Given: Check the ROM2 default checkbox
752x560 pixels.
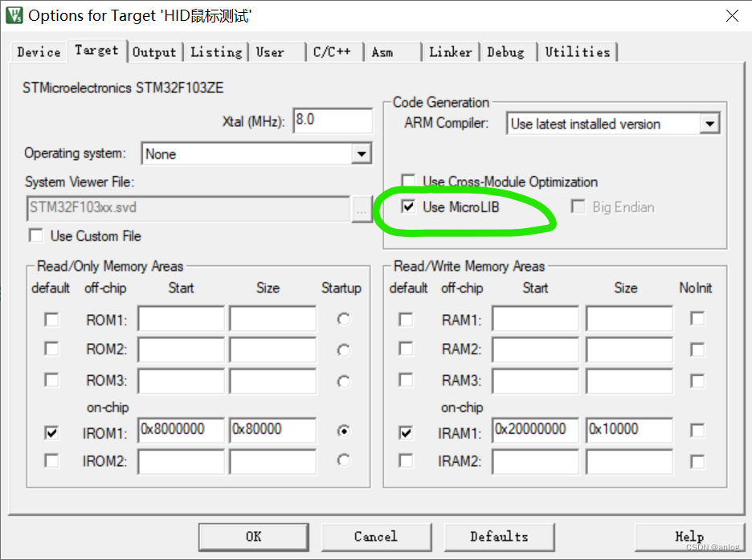Looking at the screenshot, I should pos(51,349).
